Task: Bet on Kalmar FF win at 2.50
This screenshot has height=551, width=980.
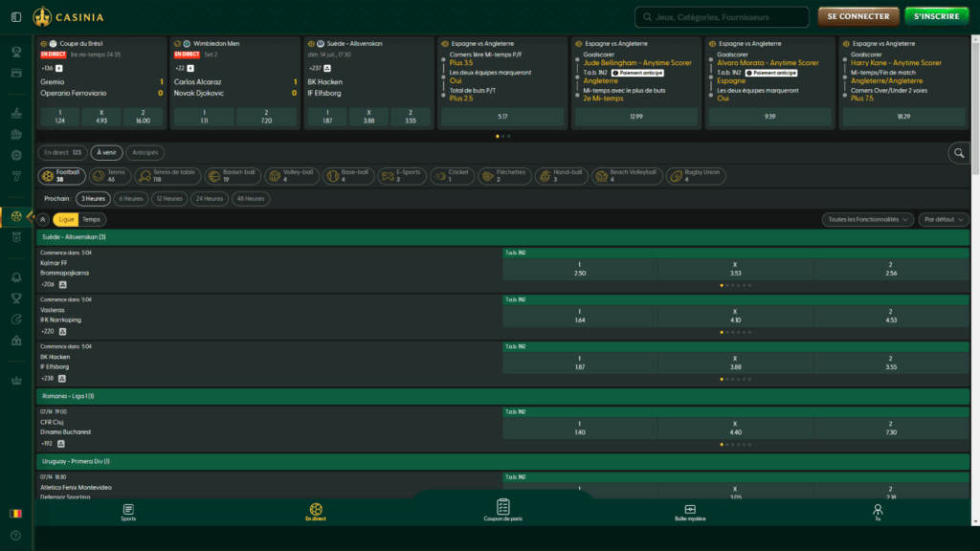Action: (x=580, y=269)
